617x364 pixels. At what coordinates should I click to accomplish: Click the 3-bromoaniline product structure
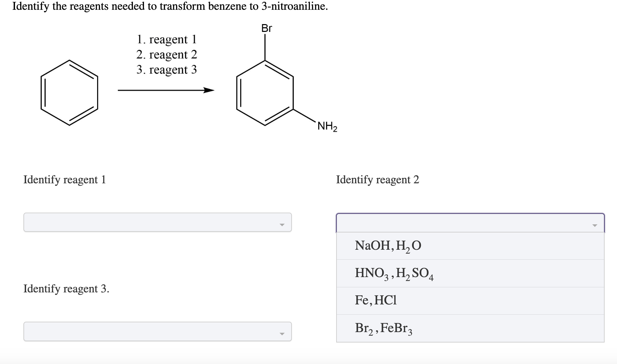pos(265,93)
